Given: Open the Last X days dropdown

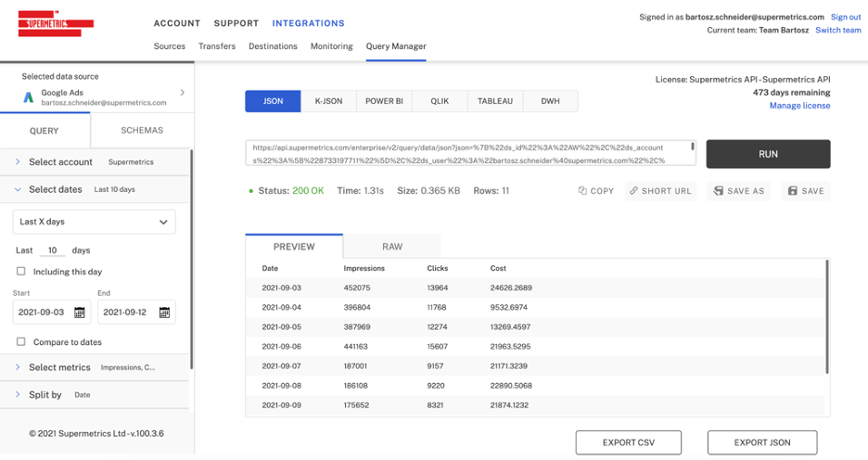Looking at the screenshot, I should click(x=94, y=222).
